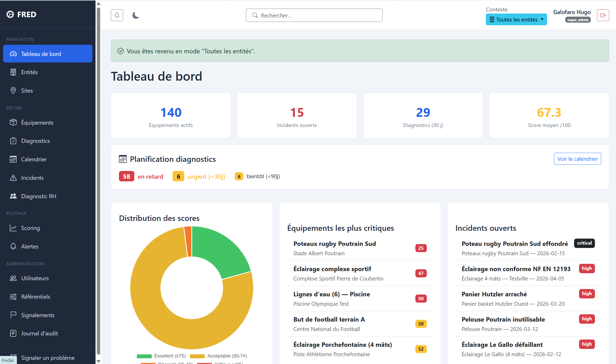Toggle dark mode with the moon icon
This screenshot has height=364, width=616.
(x=136, y=15)
